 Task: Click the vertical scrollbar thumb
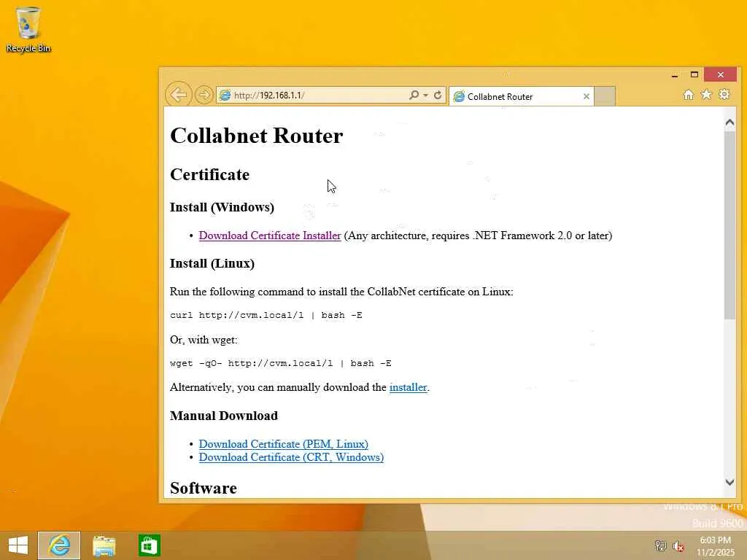coord(729,225)
